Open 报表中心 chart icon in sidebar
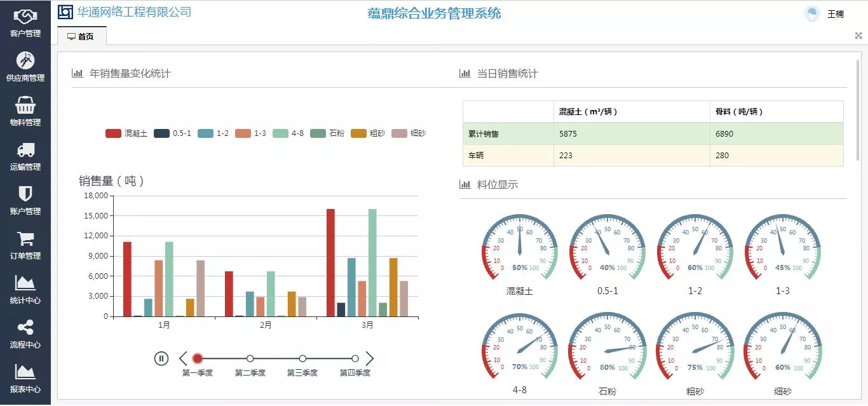This screenshot has height=406, width=868. 25,372
